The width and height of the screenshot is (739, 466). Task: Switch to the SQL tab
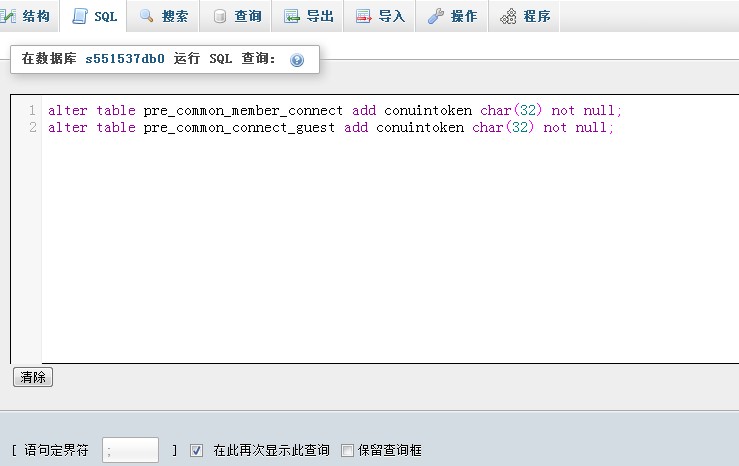coord(94,16)
